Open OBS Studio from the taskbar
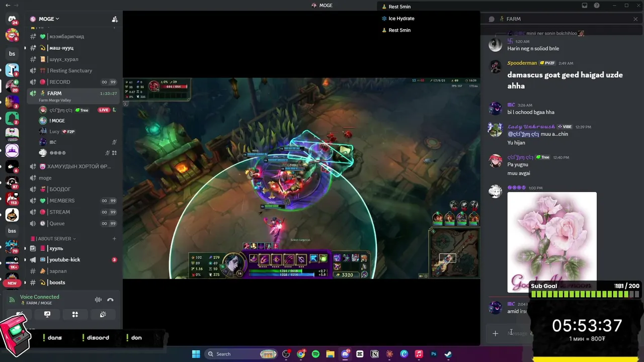The width and height of the screenshot is (644, 362). pos(286,354)
